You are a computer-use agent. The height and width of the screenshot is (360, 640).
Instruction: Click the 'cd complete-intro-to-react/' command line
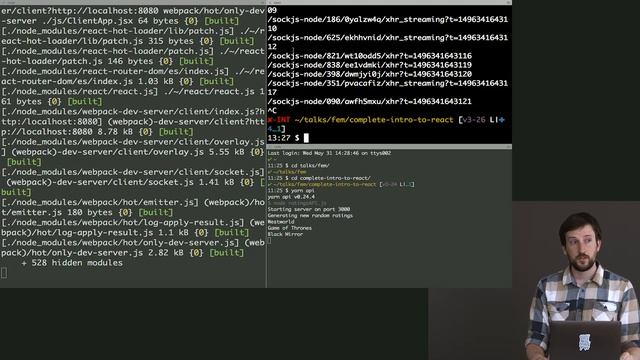click(319, 178)
